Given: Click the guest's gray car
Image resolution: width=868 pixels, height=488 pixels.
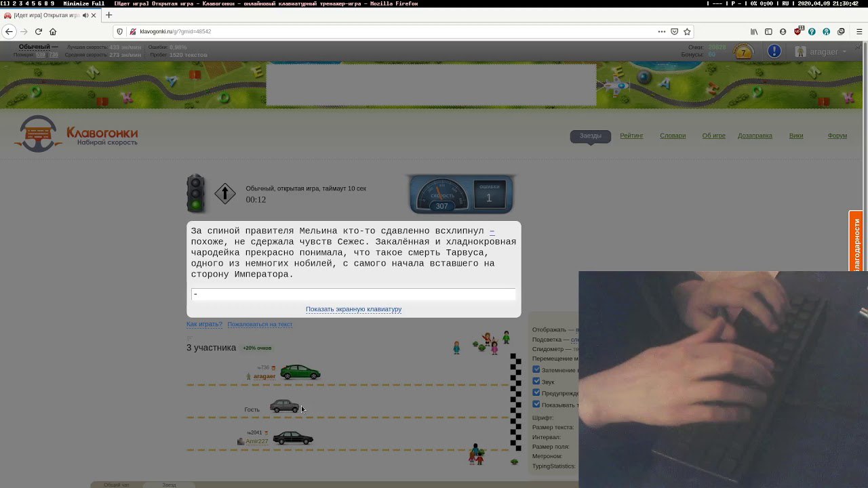Looking at the screenshot, I should [285, 406].
